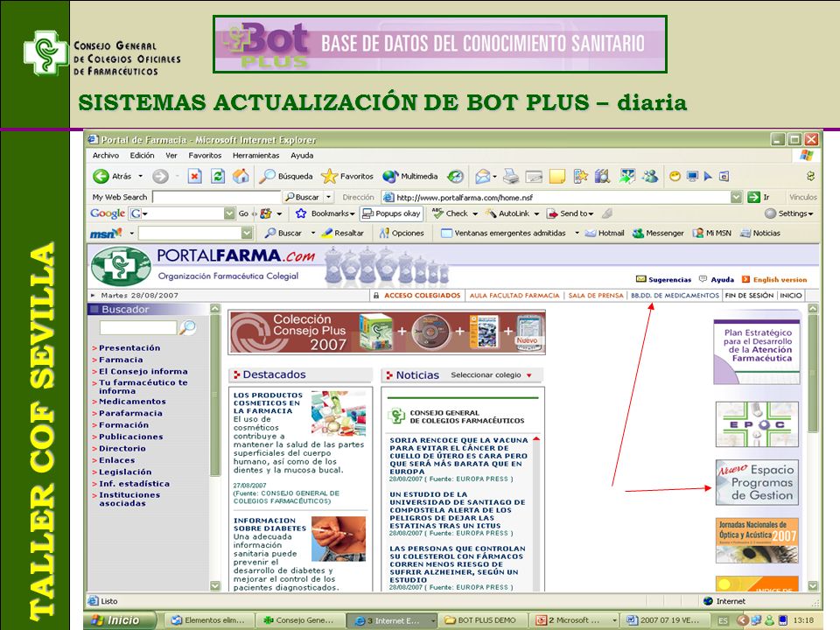
Task: Stop page loading with red X icon
Action: click(x=194, y=176)
